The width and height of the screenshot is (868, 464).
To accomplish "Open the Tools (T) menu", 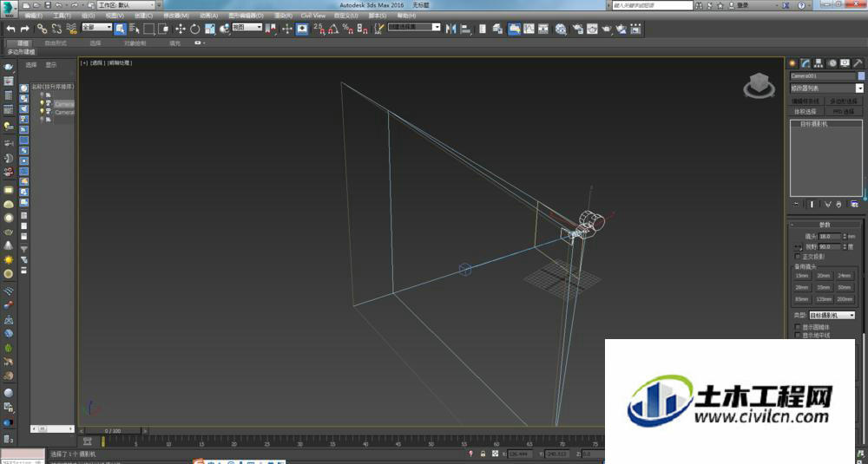I will tap(62, 16).
